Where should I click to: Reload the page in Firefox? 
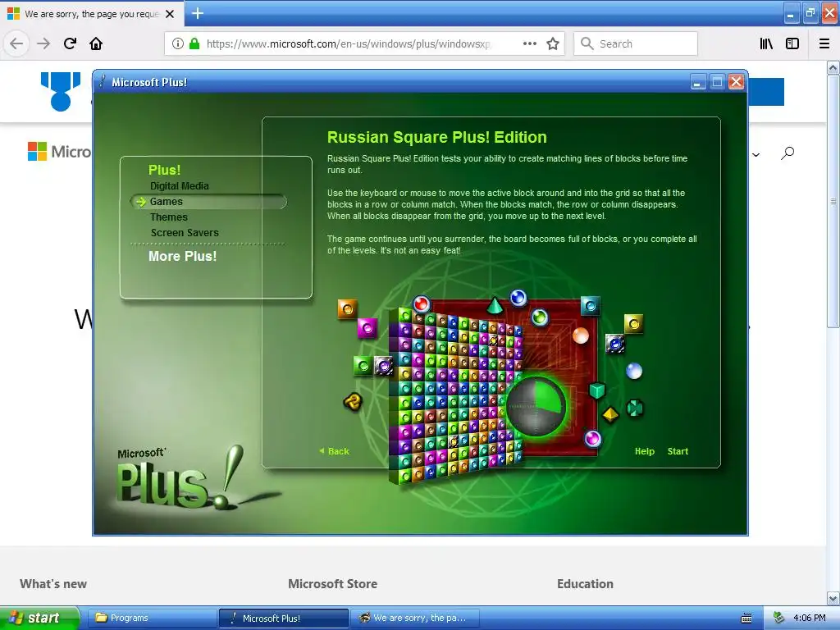click(x=70, y=43)
